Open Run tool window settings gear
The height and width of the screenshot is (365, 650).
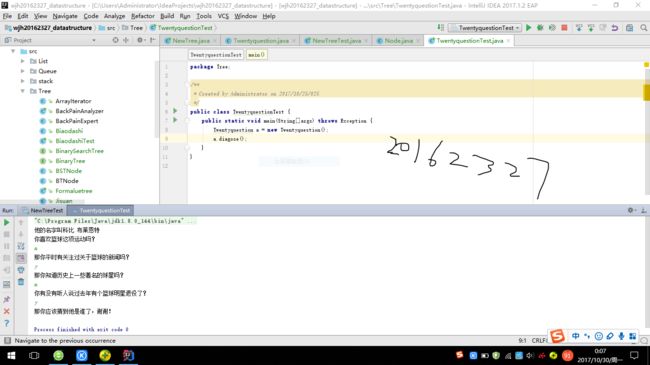[x=631, y=210]
